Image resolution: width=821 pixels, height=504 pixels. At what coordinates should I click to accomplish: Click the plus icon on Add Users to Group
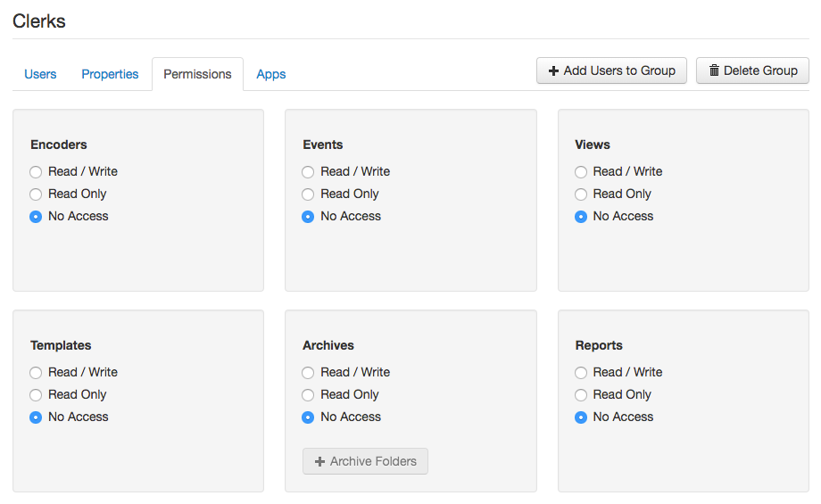coord(553,71)
